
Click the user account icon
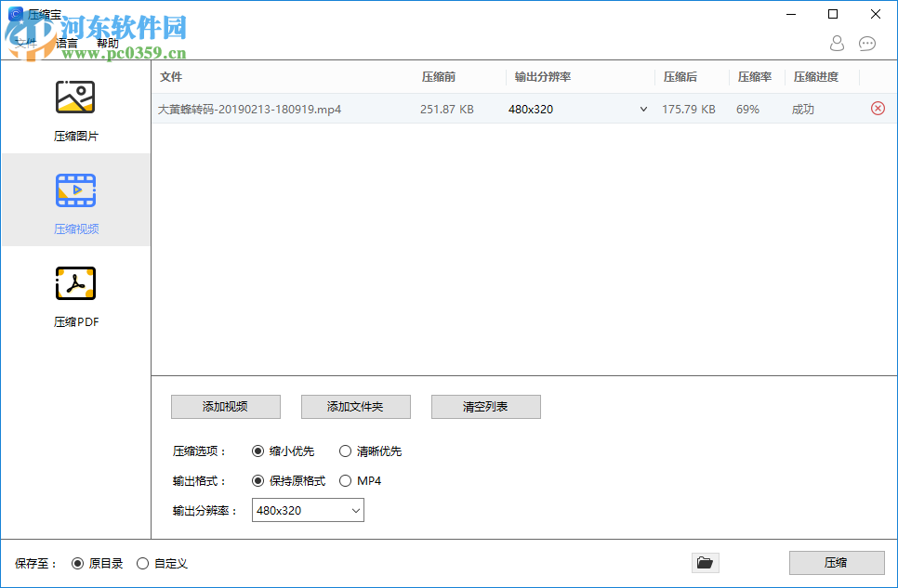tap(836, 44)
